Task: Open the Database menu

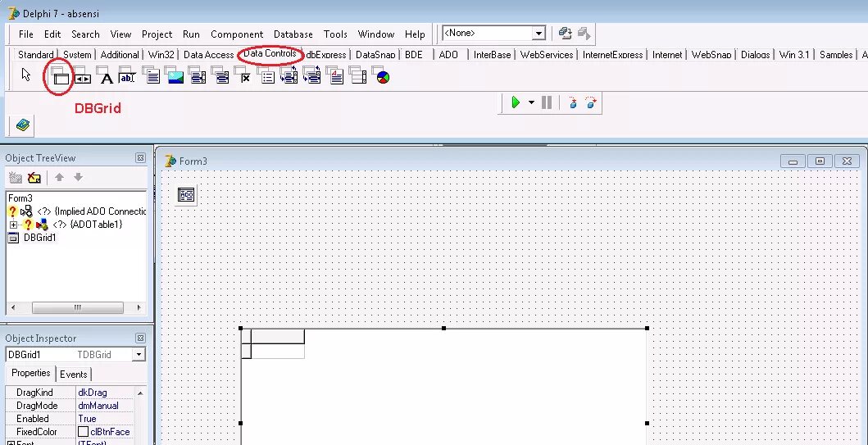Action: [293, 34]
